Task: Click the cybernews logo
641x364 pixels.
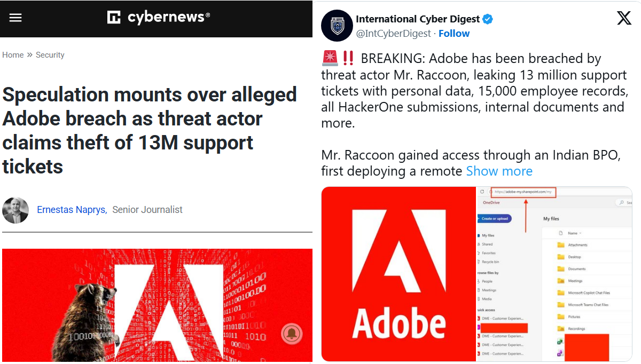Action: coord(158,17)
